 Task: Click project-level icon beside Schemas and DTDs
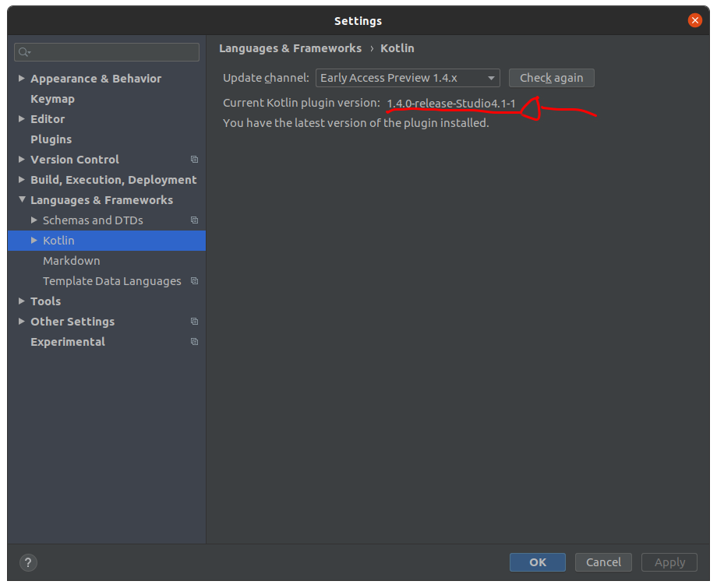point(194,220)
